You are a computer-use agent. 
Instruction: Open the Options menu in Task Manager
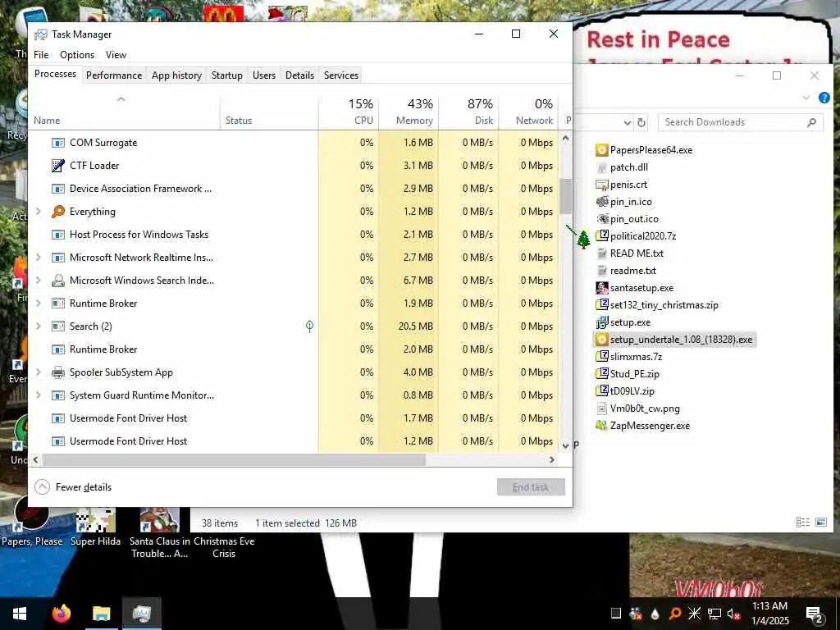(x=77, y=55)
